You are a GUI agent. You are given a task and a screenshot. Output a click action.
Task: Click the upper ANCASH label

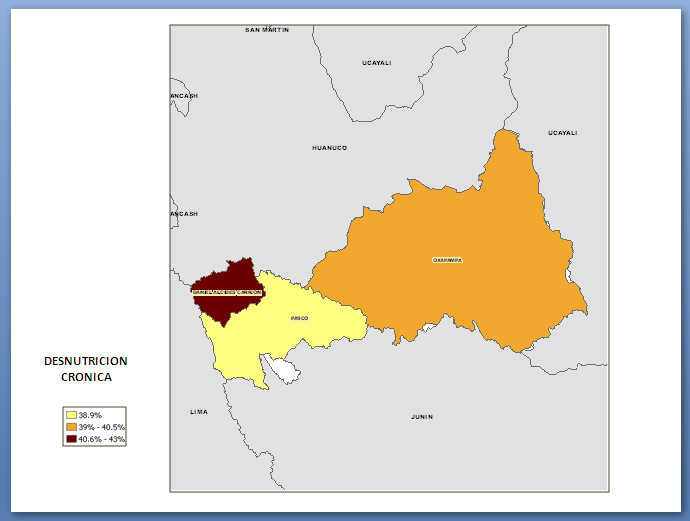184,96
